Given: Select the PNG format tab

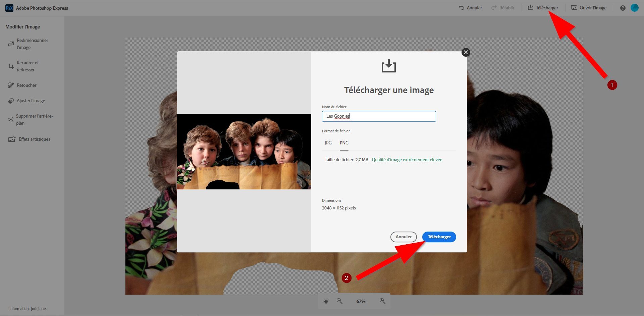Looking at the screenshot, I should point(344,143).
